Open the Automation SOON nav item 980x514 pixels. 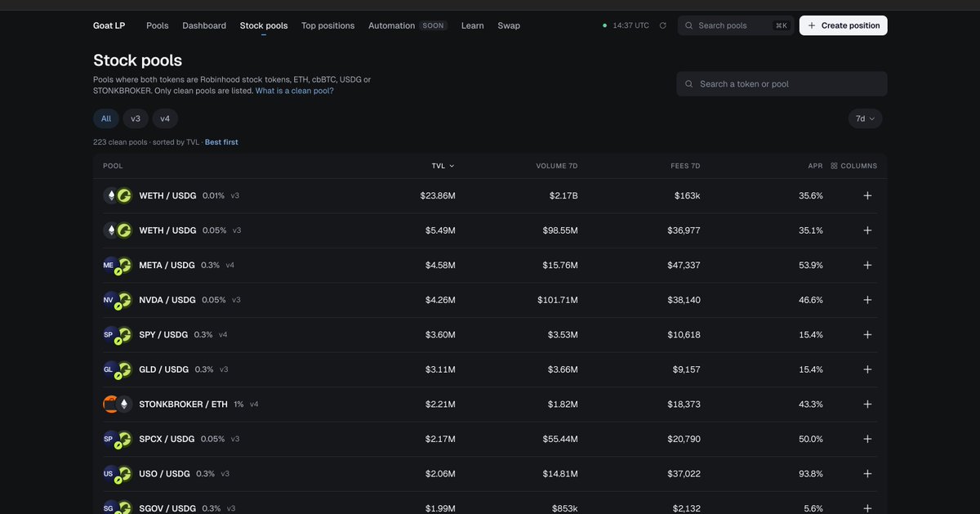click(x=408, y=25)
